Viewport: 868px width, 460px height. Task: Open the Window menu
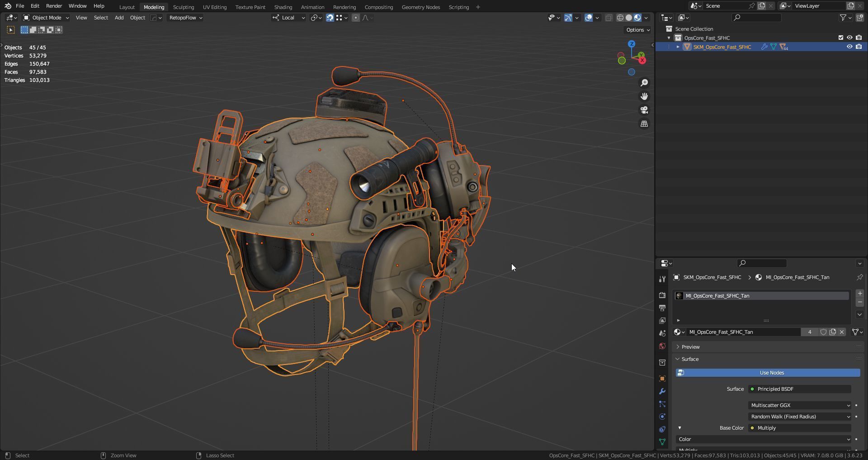point(77,6)
